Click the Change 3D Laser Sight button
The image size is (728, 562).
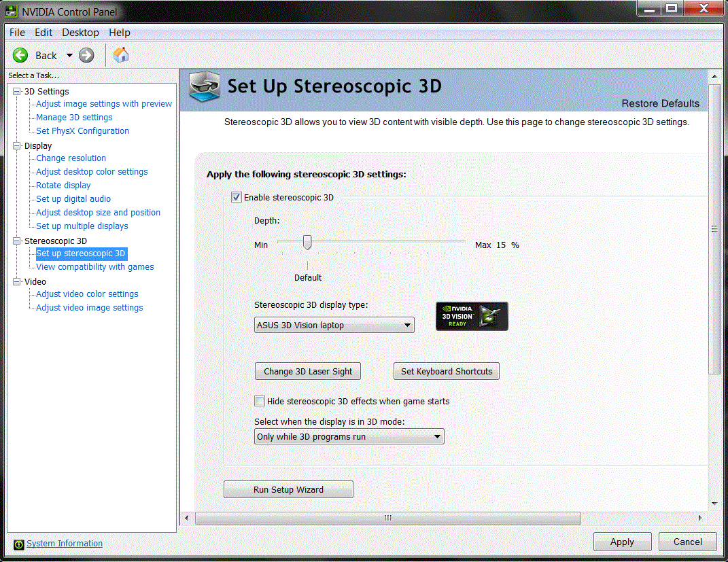click(308, 371)
